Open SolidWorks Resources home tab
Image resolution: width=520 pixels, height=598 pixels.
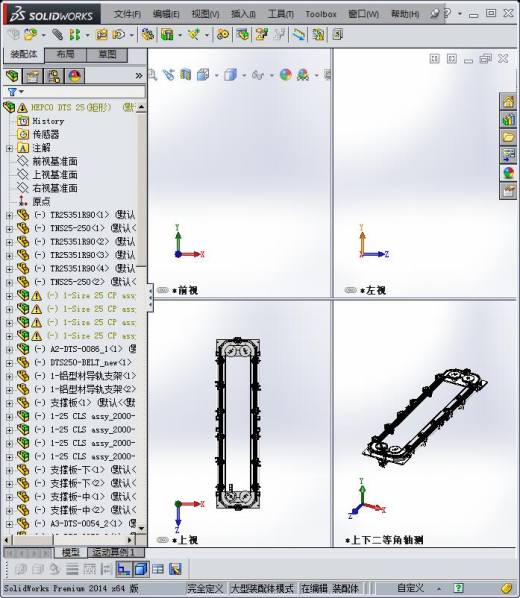[x=509, y=102]
